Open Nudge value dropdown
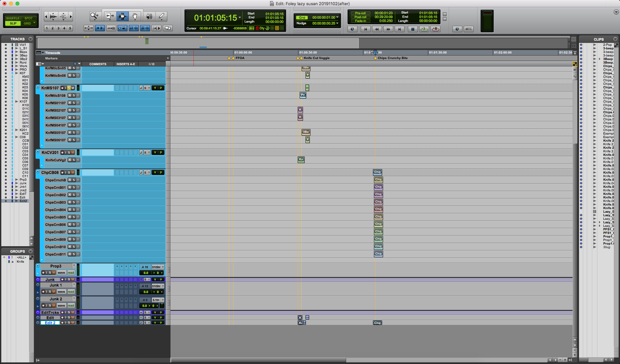Viewport: 620px width, 364px height. point(337,23)
